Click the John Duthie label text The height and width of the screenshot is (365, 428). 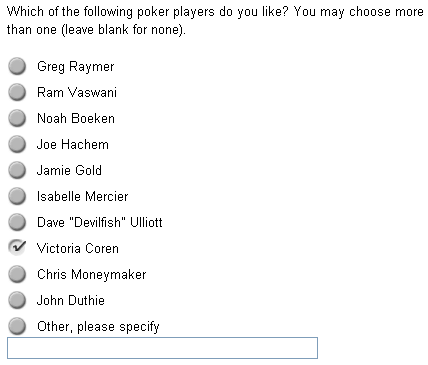pyautogui.click(x=71, y=300)
